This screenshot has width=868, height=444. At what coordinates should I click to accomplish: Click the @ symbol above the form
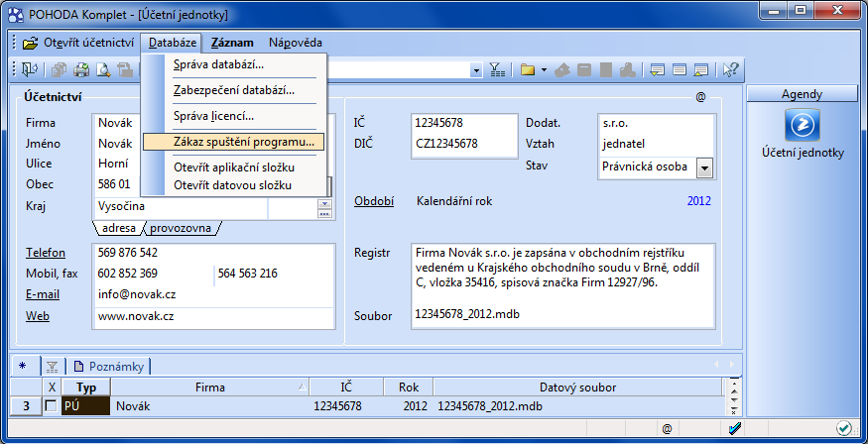click(700, 97)
